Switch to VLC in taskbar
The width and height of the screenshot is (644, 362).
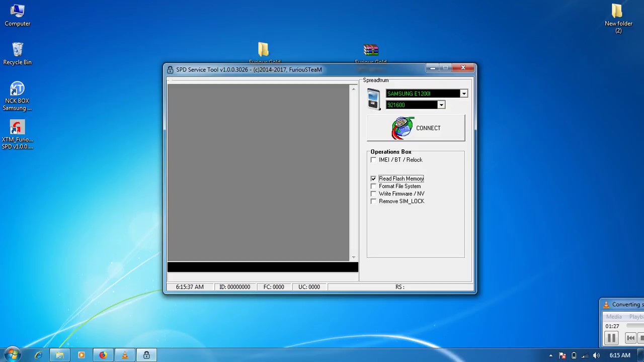125,355
